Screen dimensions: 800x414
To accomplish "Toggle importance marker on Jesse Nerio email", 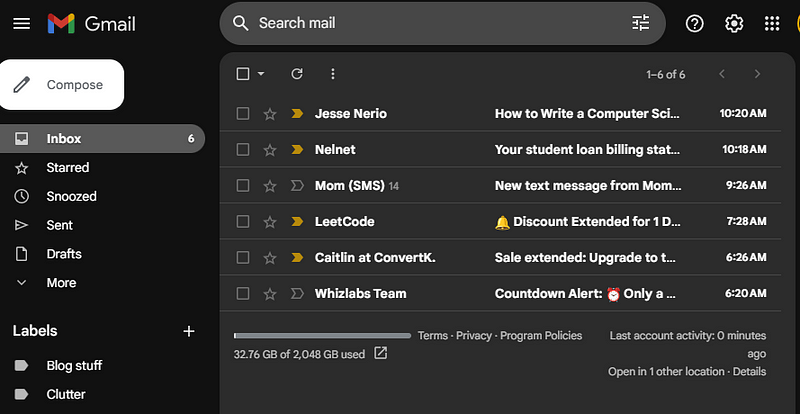I will tap(297, 113).
